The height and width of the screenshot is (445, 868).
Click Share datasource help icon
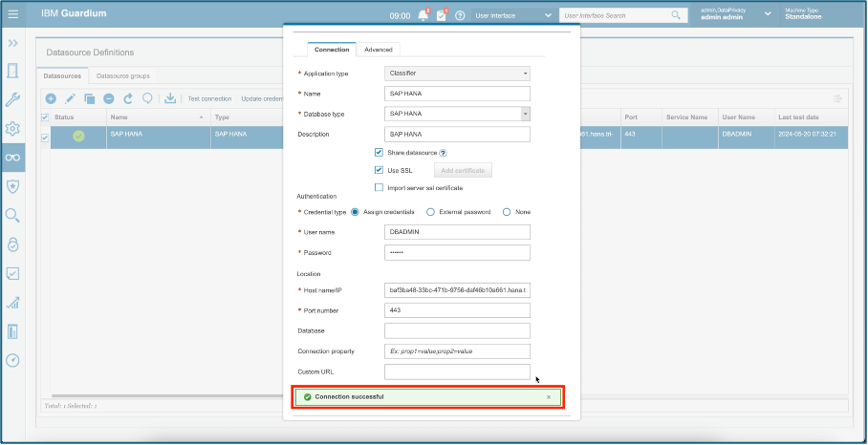tap(443, 153)
